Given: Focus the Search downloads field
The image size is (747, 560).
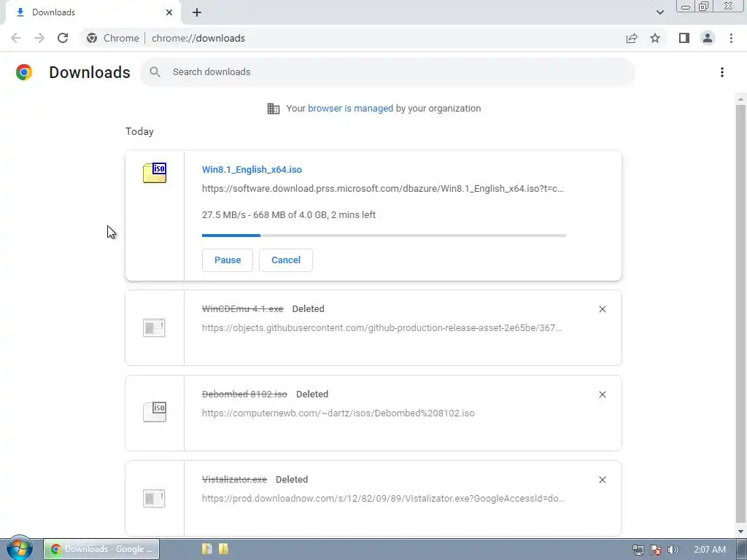Looking at the screenshot, I should tap(387, 72).
